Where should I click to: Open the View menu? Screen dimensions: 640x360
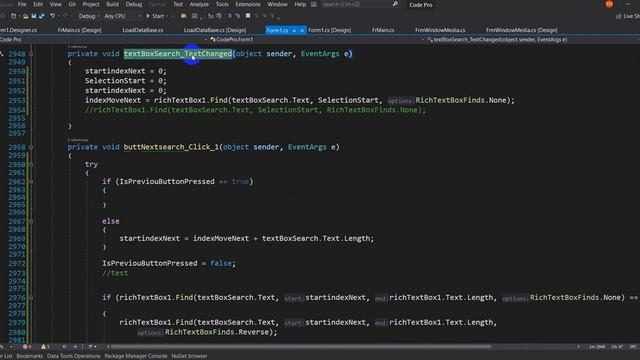[56, 4]
